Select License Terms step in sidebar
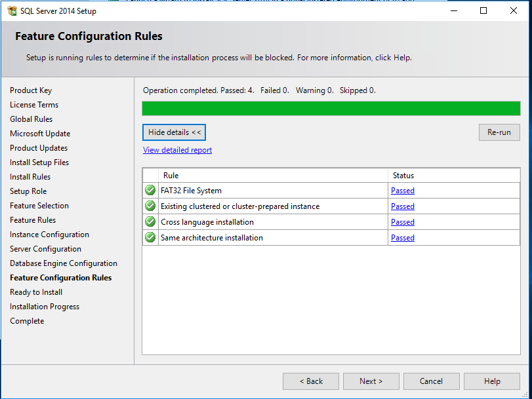 [34, 105]
